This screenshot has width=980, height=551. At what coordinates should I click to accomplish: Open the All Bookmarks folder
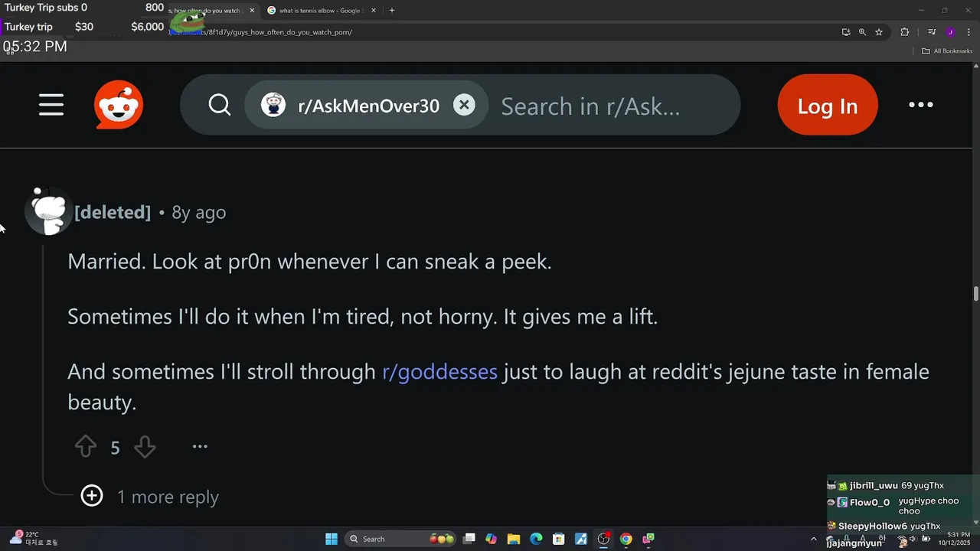(x=947, y=51)
